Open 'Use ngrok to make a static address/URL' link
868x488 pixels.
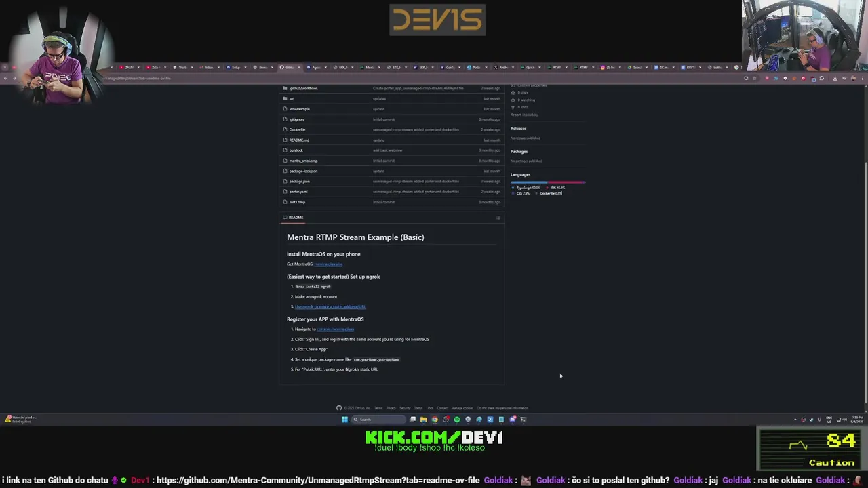click(x=330, y=307)
